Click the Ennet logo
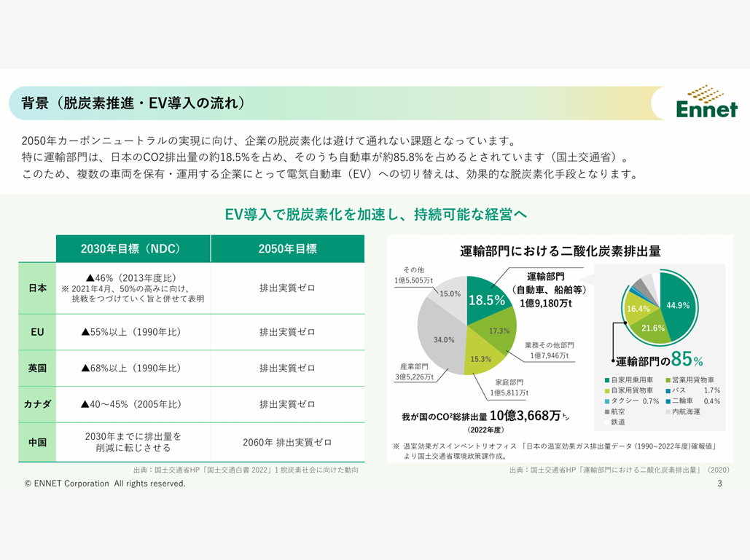This screenshot has height=560, width=750. (706, 102)
